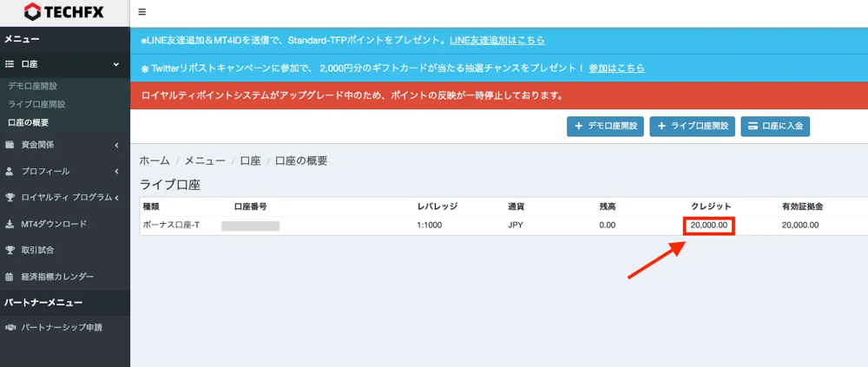
Task: Click the ライブ口座 section heading
Action: tap(170, 185)
